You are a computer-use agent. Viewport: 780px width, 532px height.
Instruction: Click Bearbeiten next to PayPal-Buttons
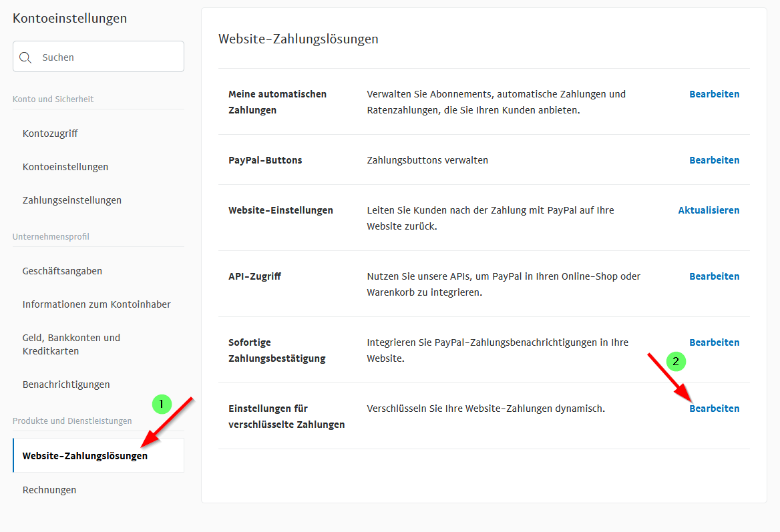(x=714, y=160)
